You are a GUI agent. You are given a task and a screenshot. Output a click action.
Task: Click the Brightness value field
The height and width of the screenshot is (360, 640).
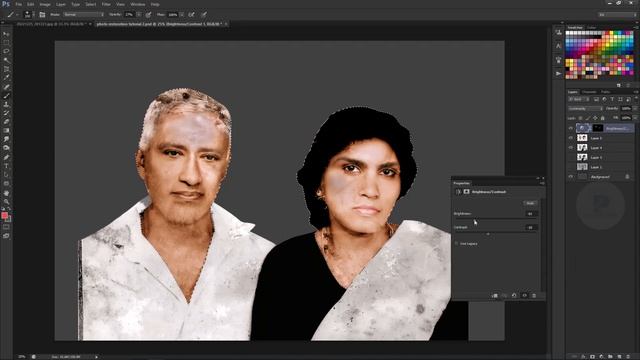[530, 214]
